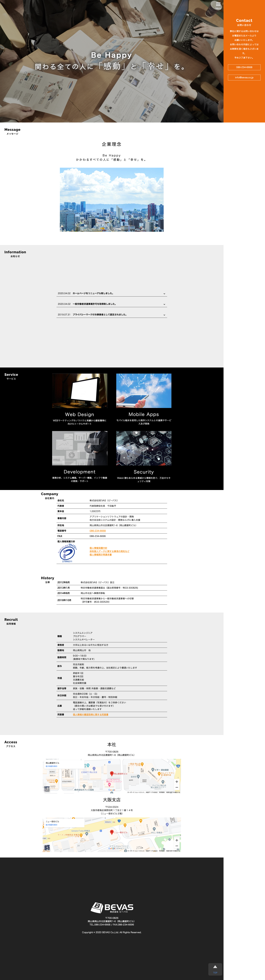
Task: Click the 代表取締役社長 千田紘平 cell
Action: coord(103,506)
